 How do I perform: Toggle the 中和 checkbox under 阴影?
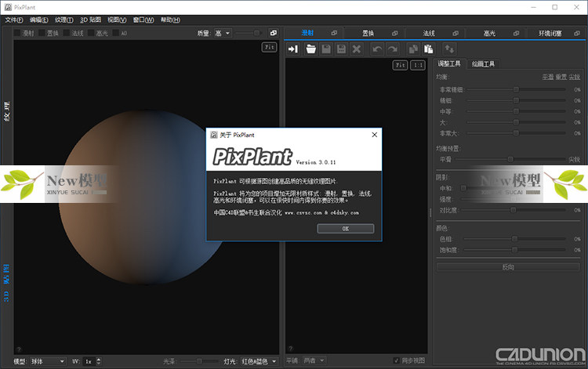point(463,188)
